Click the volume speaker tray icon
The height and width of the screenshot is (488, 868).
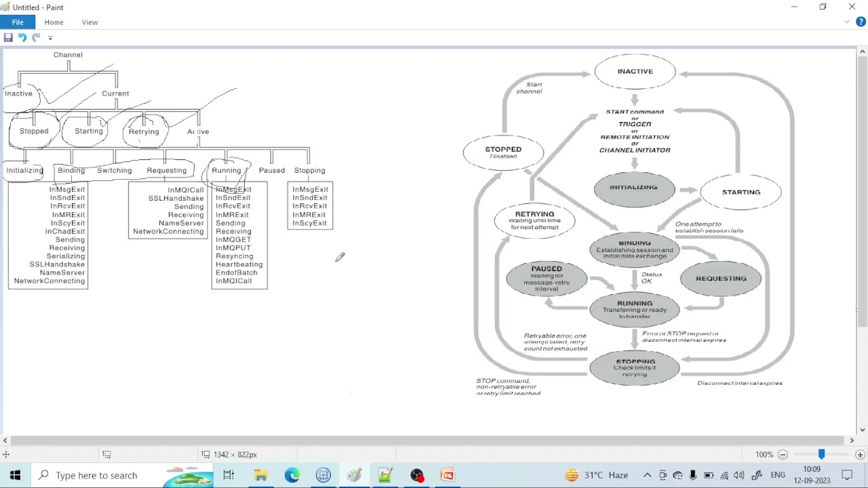[x=739, y=475]
